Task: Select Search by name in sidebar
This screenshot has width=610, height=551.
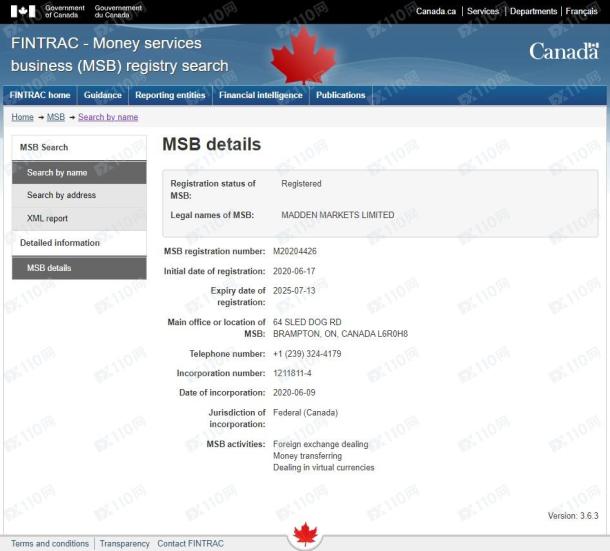Action: point(79,172)
